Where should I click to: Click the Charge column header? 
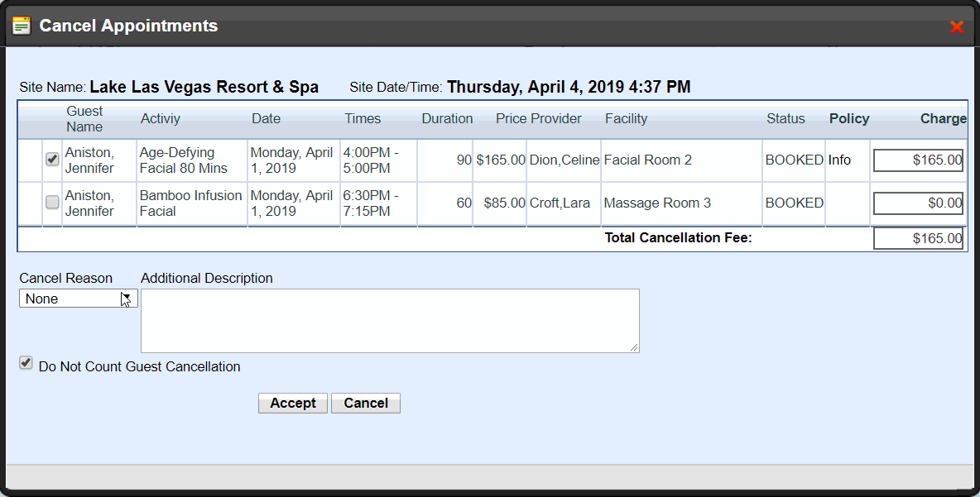943,118
